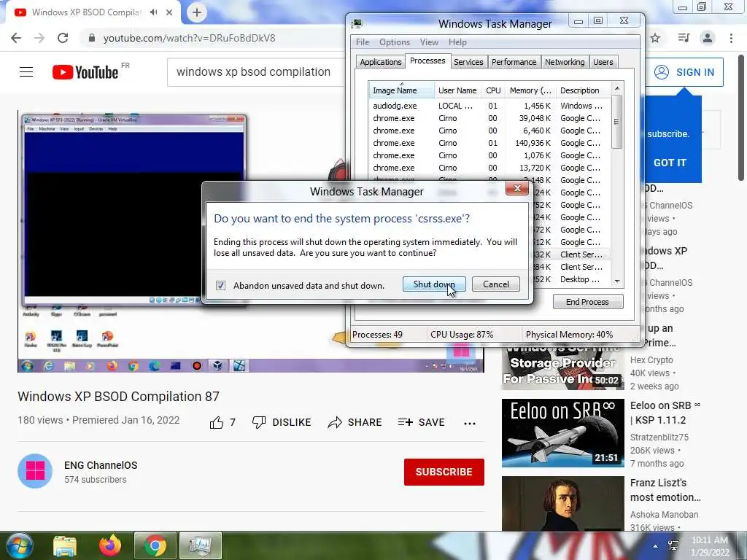747x560 pixels.
Task: Close the Windows XP BSOD Chrome tab
Action: [x=169, y=12]
